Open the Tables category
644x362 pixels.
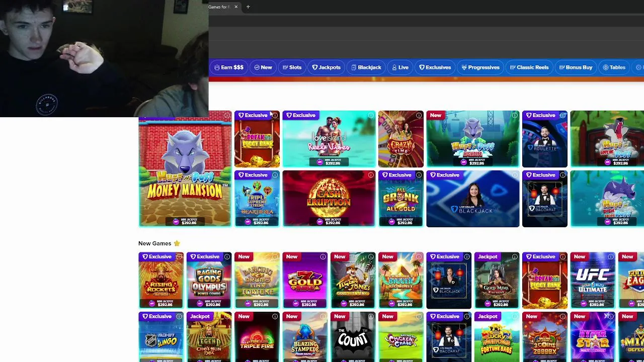tap(614, 67)
